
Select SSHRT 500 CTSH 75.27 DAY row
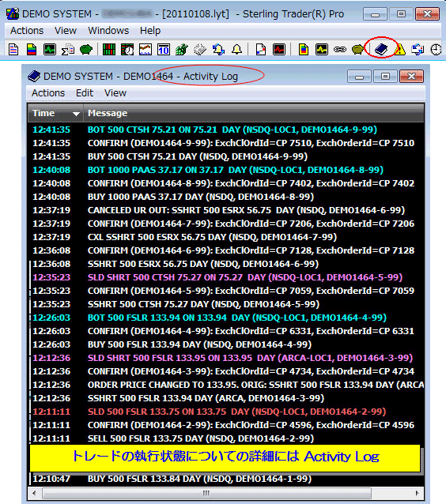(226, 304)
